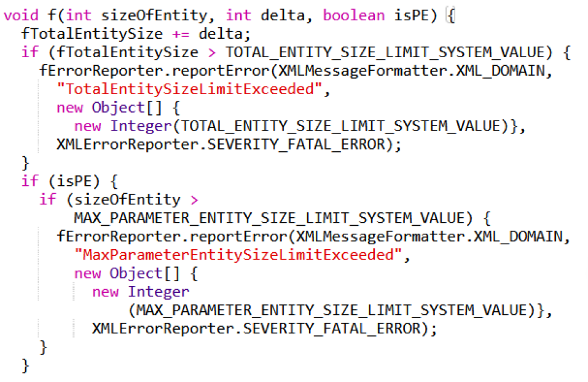Click the "TotalEntitySizeLimitExceeded" string literal

pyautogui.click(x=189, y=89)
